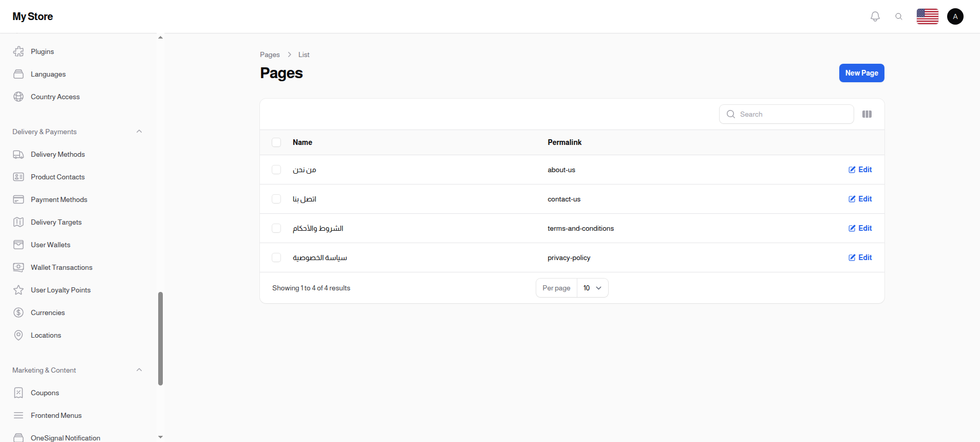The height and width of the screenshot is (442, 980).
Task: Click the Frontend Menus hamburger icon
Action: [x=18, y=415]
